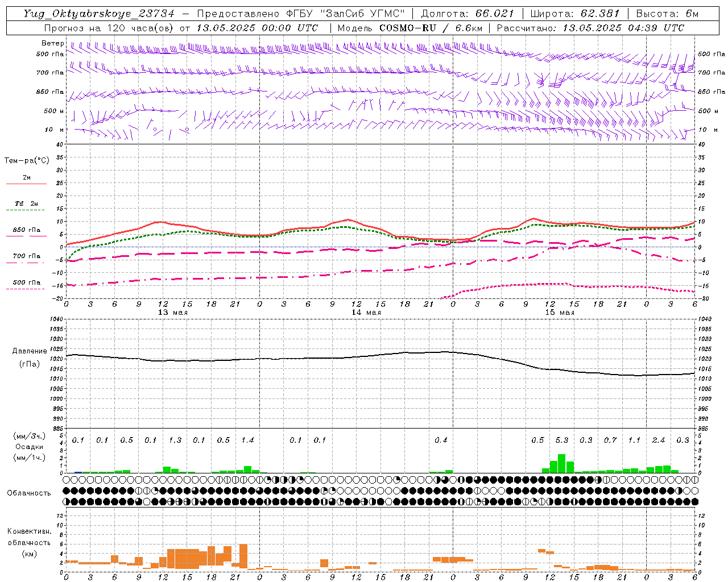Click the (км) unit under convective cloudiness
The image size is (728, 582).
pyautogui.click(x=29, y=554)
